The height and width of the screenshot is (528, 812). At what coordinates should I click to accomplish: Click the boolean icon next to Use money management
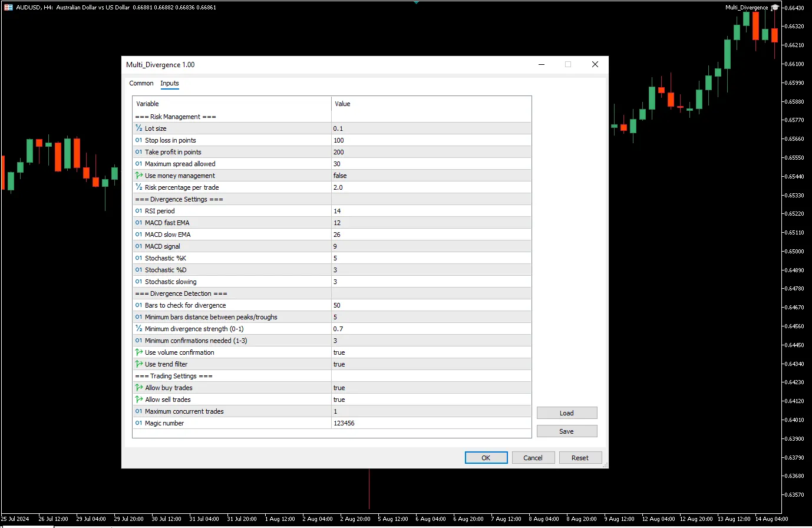(139, 176)
